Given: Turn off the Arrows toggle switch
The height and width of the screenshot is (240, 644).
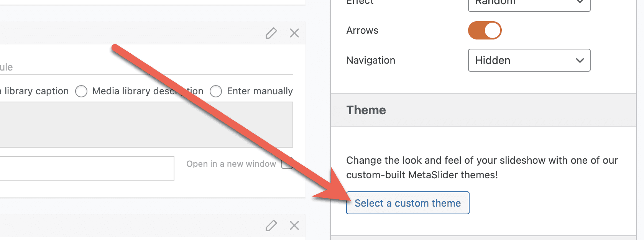Looking at the screenshot, I should point(485,31).
